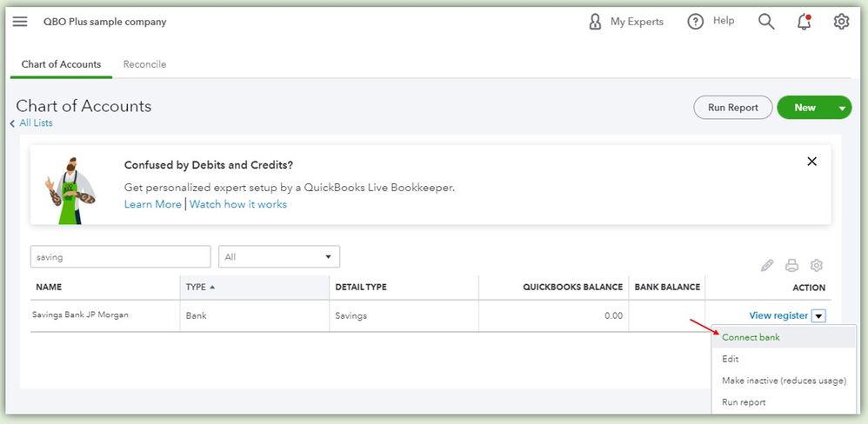View notifications bell icon
Image resolution: width=868 pixels, height=424 pixels.
805,22
